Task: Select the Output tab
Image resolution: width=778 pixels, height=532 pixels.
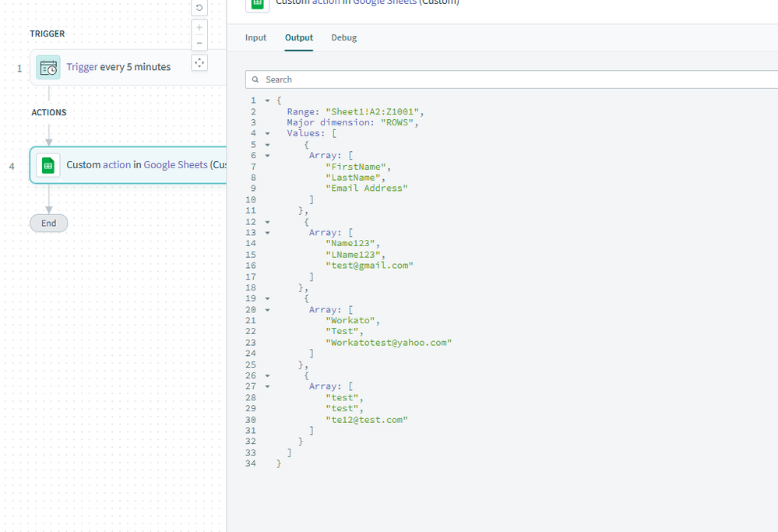Action: pos(299,37)
